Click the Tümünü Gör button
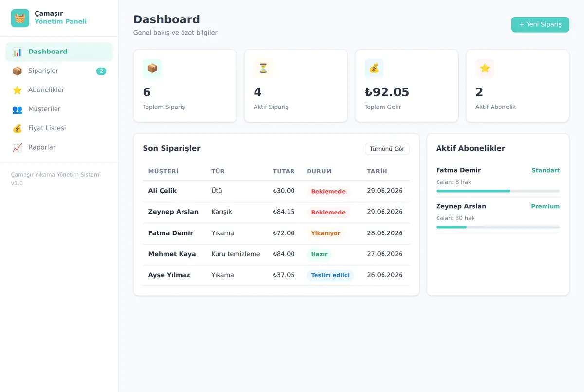The height and width of the screenshot is (392, 584). 387,149
